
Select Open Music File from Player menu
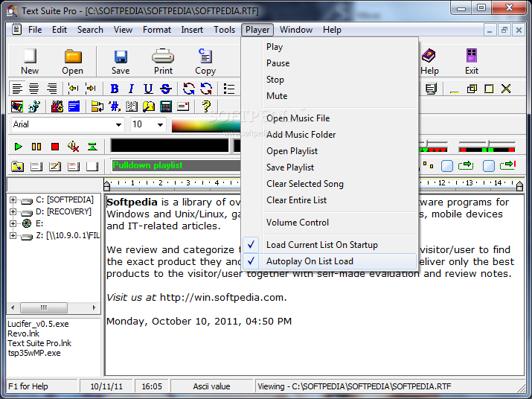(x=330, y=118)
